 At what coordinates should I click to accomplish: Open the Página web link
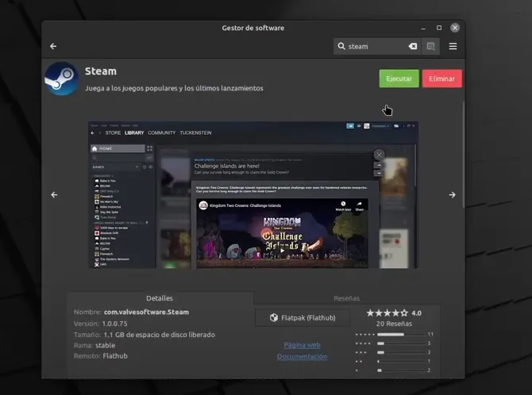[x=302, y=345]
